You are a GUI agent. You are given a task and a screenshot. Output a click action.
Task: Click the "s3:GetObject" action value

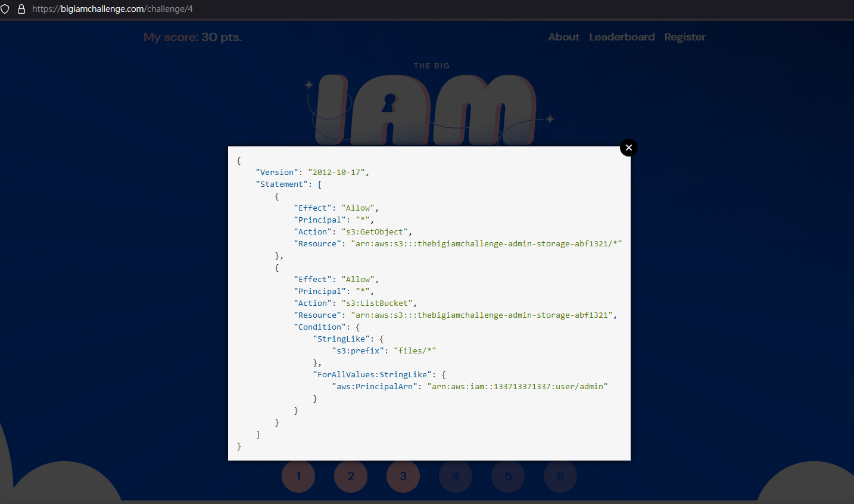click(x=375, y=232)
